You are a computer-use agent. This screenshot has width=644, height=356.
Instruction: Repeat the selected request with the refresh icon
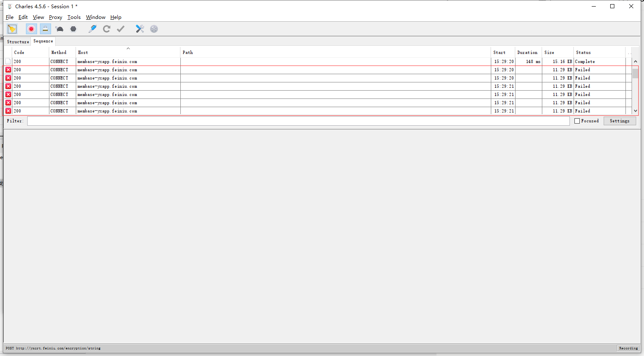coord(107,29)
